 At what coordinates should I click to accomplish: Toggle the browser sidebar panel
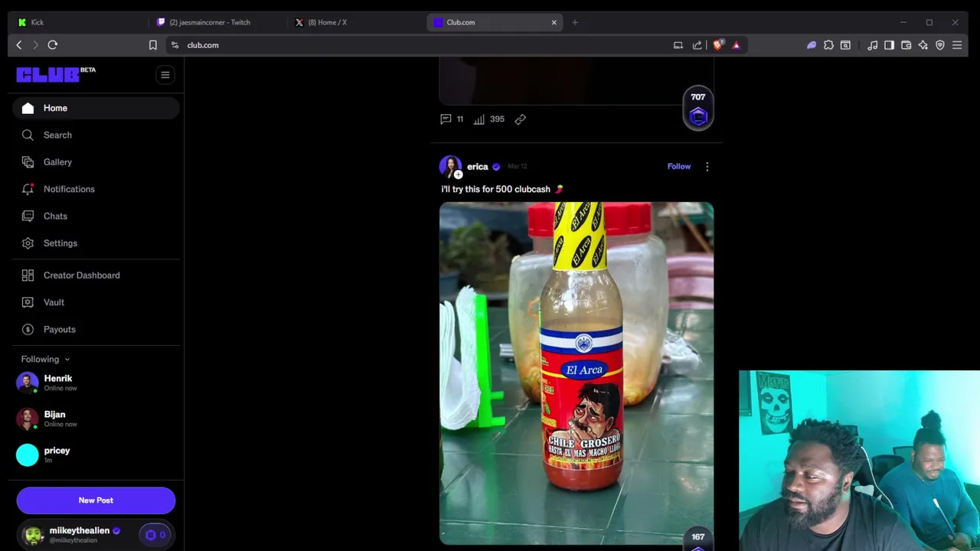pyautogui.click(x=889, y=45)
